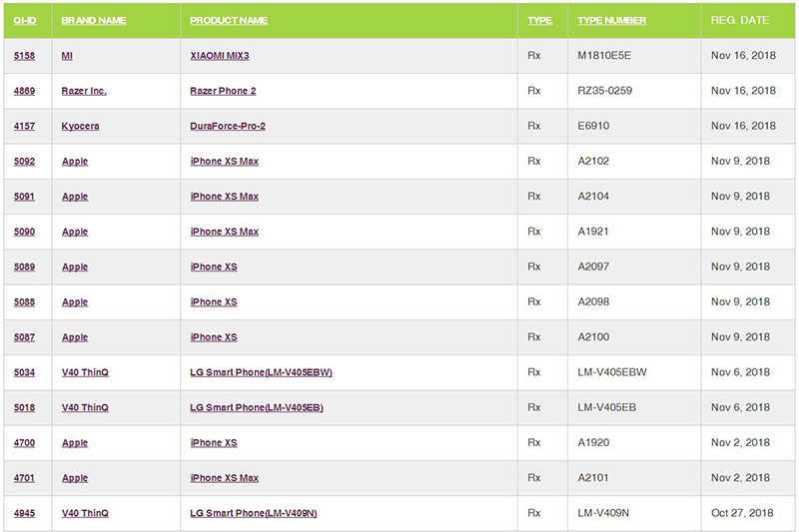Click TYPE NUMBER column header
Screen dimensions: 799x532
(x=611, y=20)
